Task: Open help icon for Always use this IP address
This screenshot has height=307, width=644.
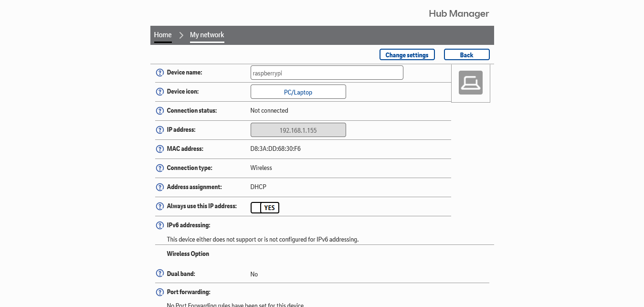Action: coord(160,206)
